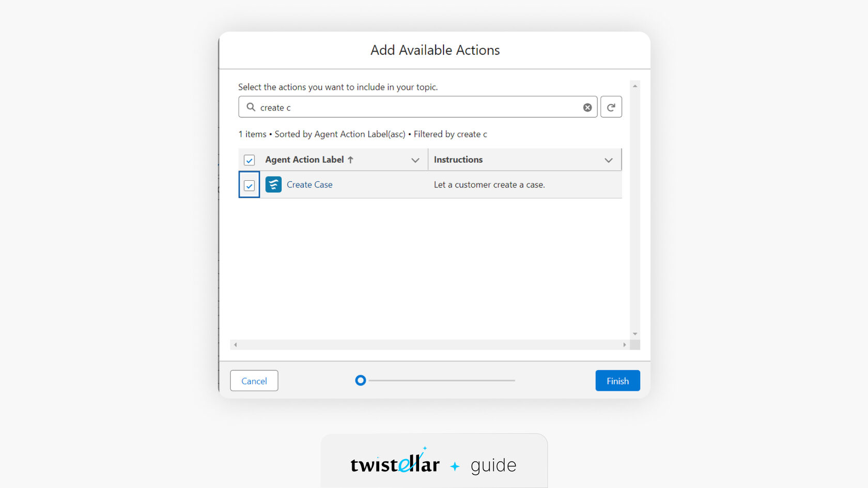Click the Finish button
Screen dimensions: 868x488
pyautogui.click(x=617, y=381)
